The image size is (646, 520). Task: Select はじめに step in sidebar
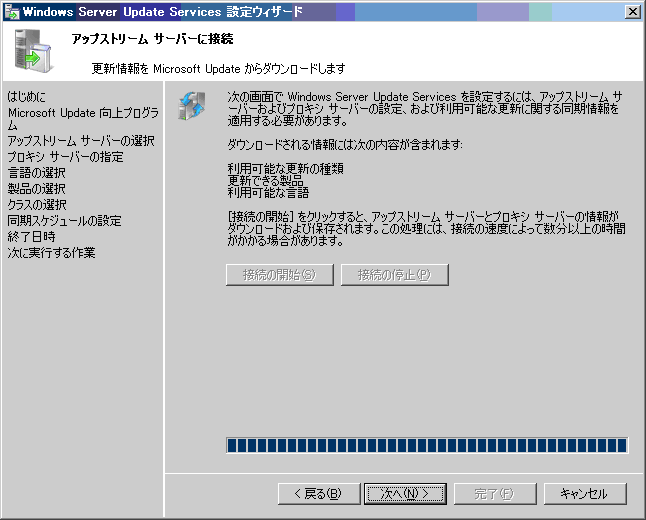tap(27, 97)
